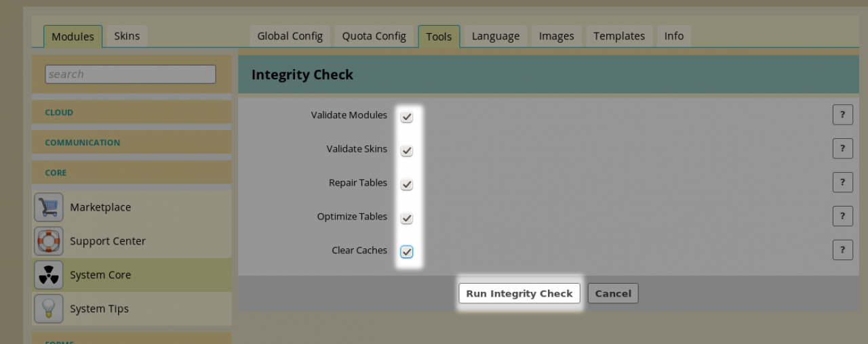Show help for Validate Modules

coord(842,115)
